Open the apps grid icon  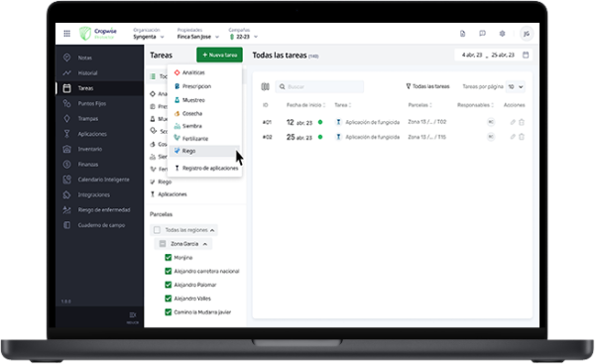(x=66, y=34)
